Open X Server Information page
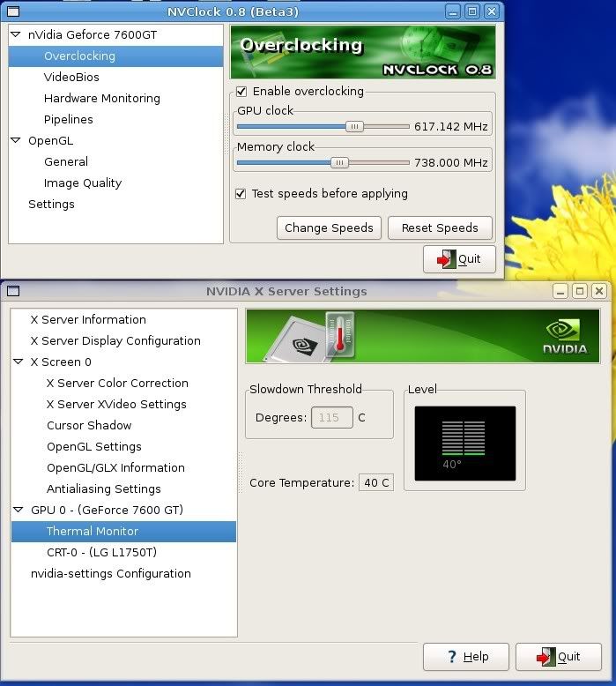The width and height of the screenshot is (616, 686). (x=88, y=320)
